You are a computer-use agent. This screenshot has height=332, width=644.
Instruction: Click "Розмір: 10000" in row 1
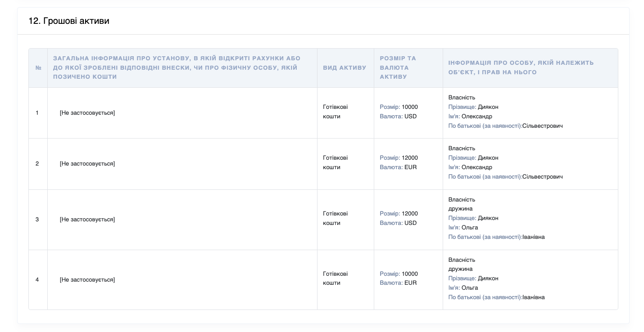[399, 107]
